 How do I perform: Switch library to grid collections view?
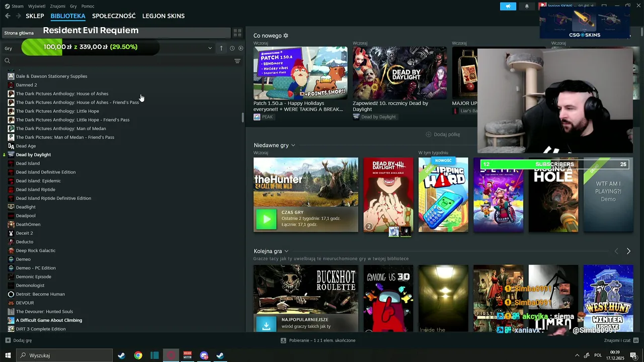point(237,33)
